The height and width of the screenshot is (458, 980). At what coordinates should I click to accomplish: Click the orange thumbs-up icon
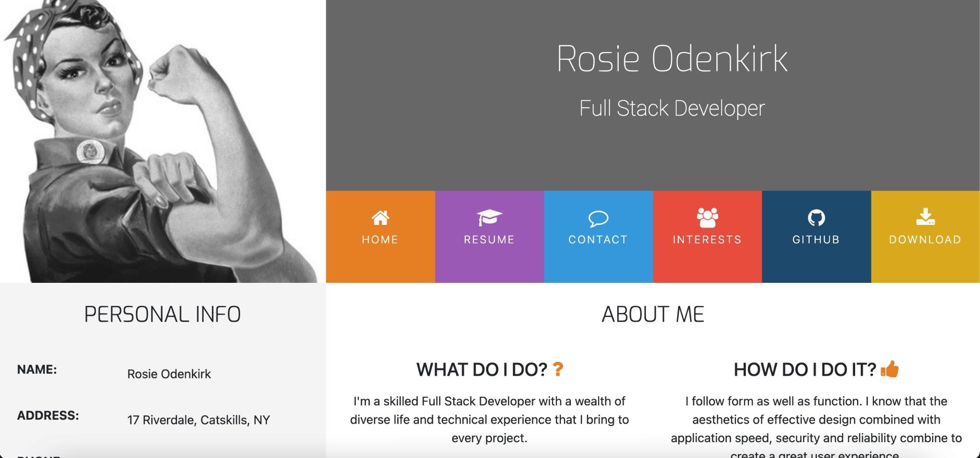tap(890, 369)
